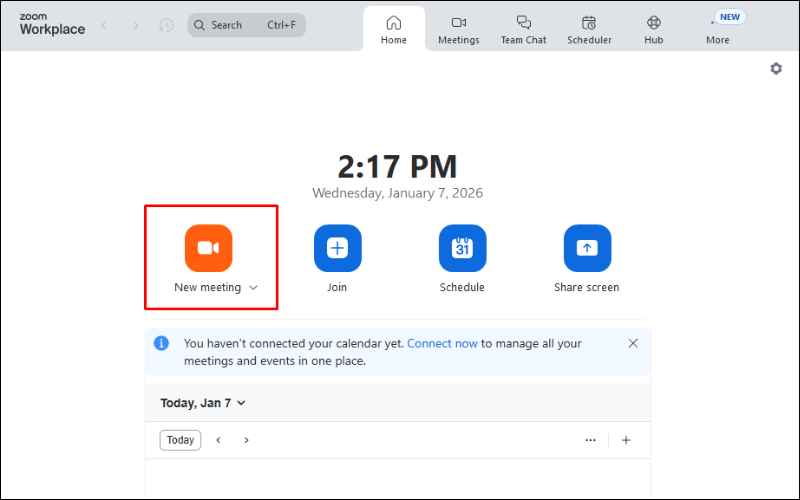Go back with the left arrow in header
The width and height of the screenshot is (800, 500).
104,25
